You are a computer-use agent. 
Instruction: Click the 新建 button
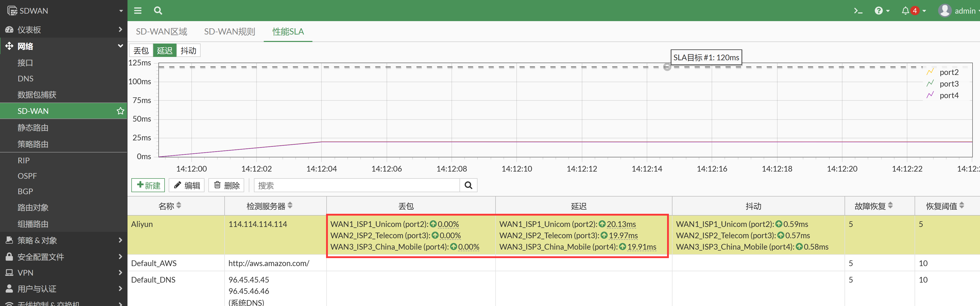pyautogui.click(x=148, y=185)
